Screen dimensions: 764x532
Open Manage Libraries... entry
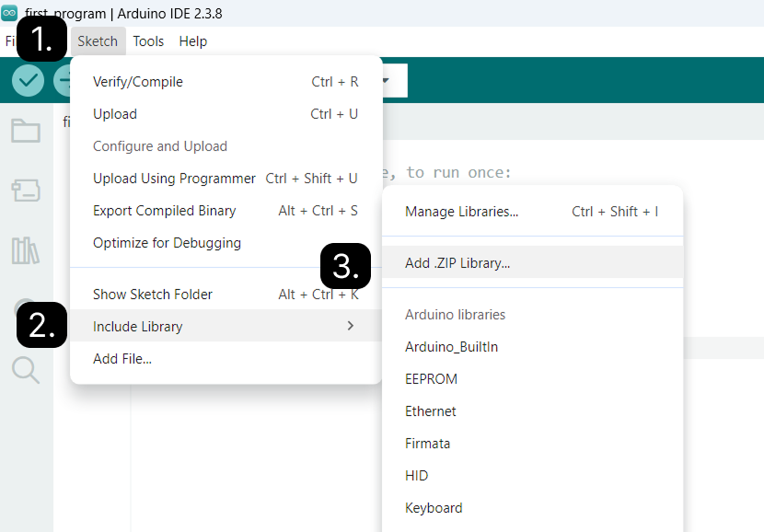[533, 212]
